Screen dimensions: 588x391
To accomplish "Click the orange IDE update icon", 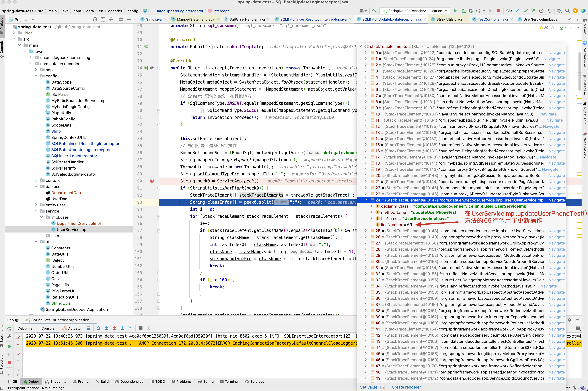I will pos(575,11).
